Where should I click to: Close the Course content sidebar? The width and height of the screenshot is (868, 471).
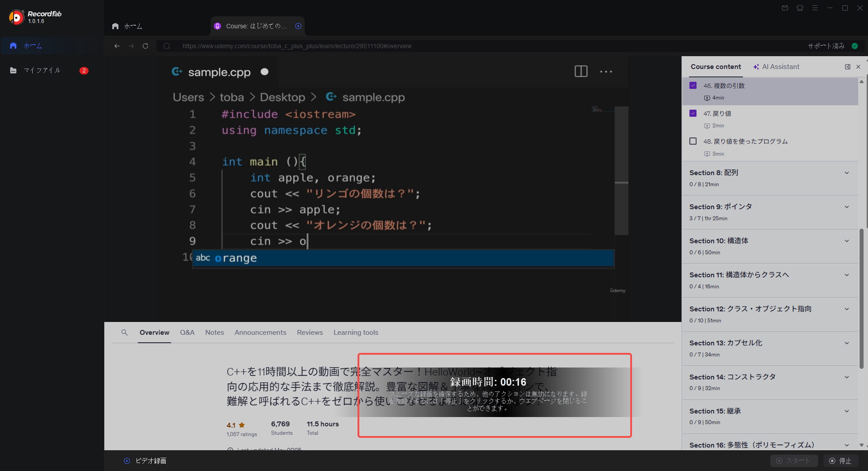click(x=858, y=67)
